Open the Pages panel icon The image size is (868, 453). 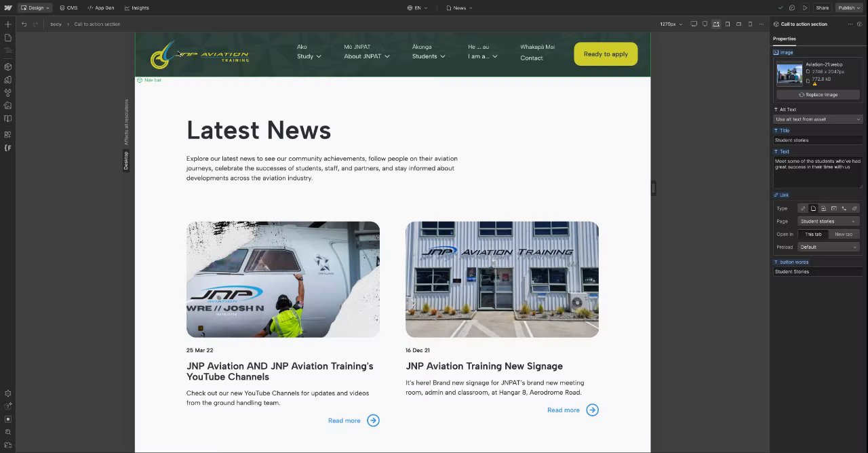pos(8,38)
